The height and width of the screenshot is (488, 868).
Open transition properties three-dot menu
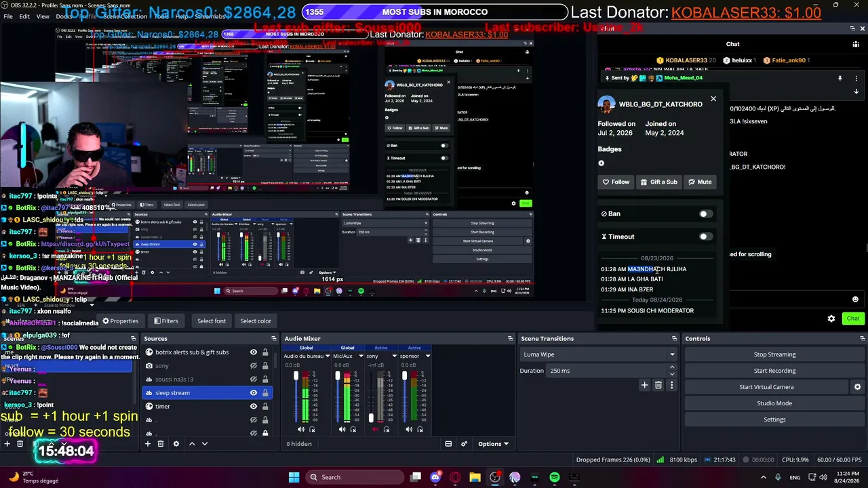tap(672, 385)
